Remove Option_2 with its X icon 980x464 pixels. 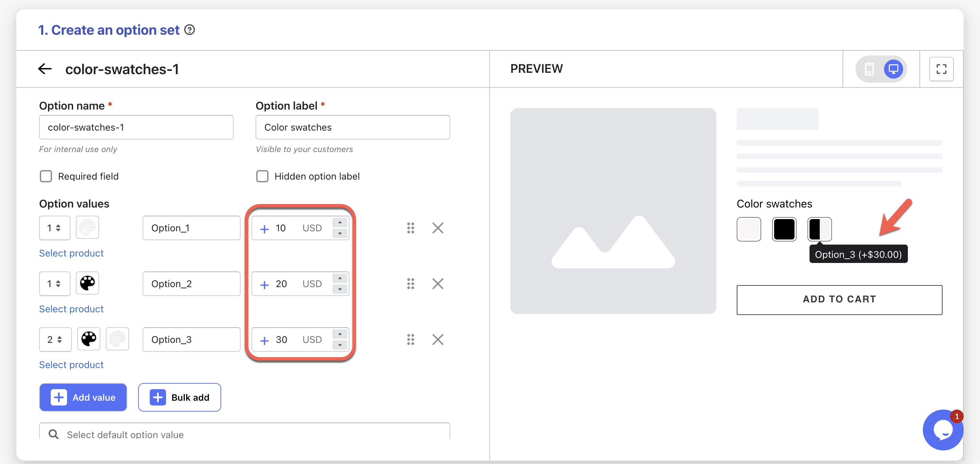click(438, 284)
